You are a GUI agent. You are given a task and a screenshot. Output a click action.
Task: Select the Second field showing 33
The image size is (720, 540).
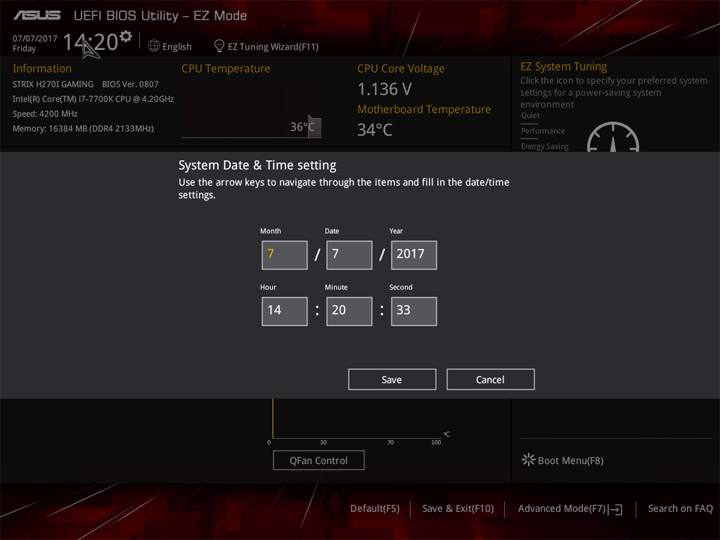coord(414,311)
